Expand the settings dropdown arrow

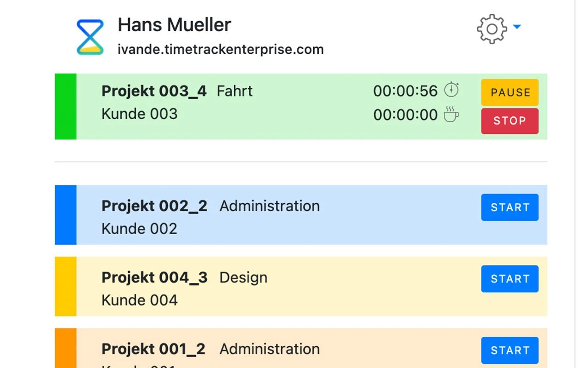[x=517, y=27]
